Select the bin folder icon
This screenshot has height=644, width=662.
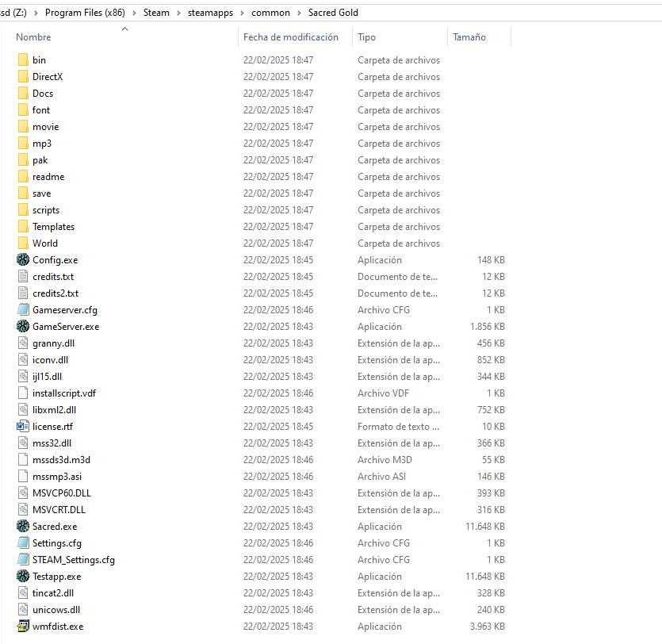tap(23, 60)
